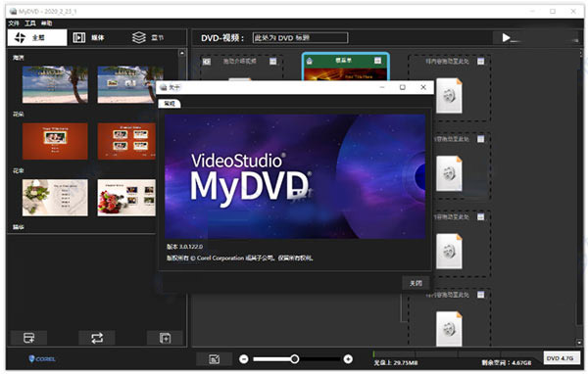This screenshot has width=588, height=374.
Task: Select orange single-photo theme thumbnail
Action: (x=55, y=141)
